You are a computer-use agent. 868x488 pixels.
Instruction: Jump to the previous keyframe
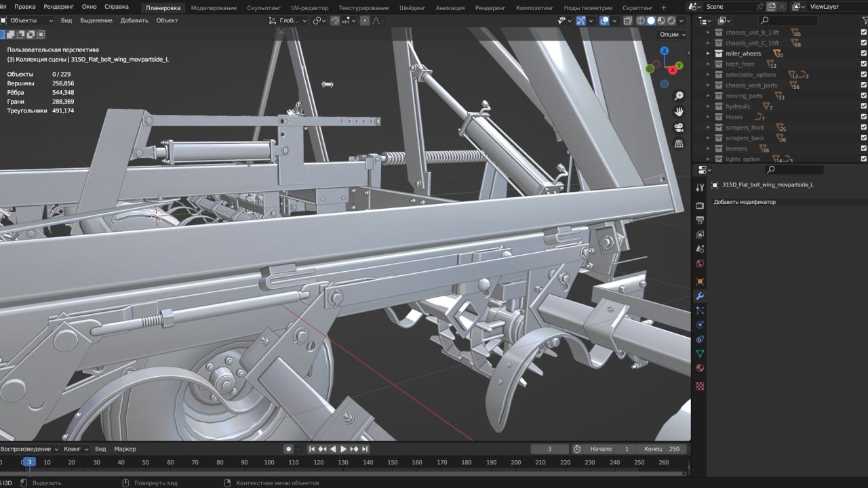(322, 449)
